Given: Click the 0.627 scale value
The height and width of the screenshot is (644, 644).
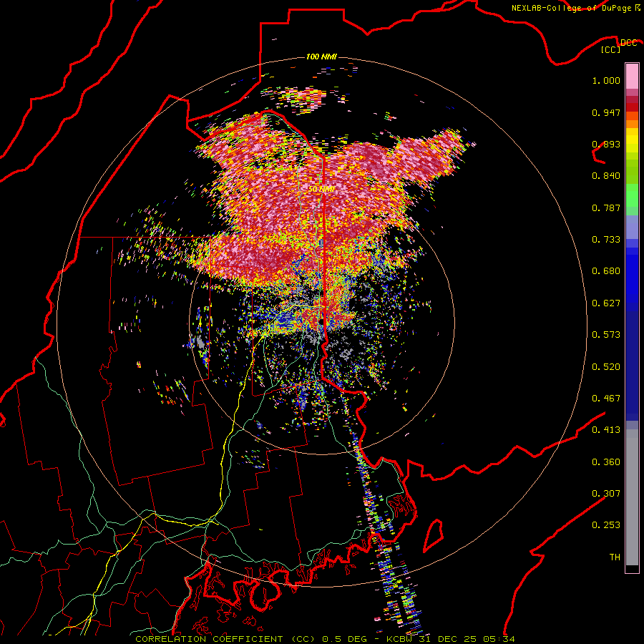Looking at the screenshot, I should point(606,303).
